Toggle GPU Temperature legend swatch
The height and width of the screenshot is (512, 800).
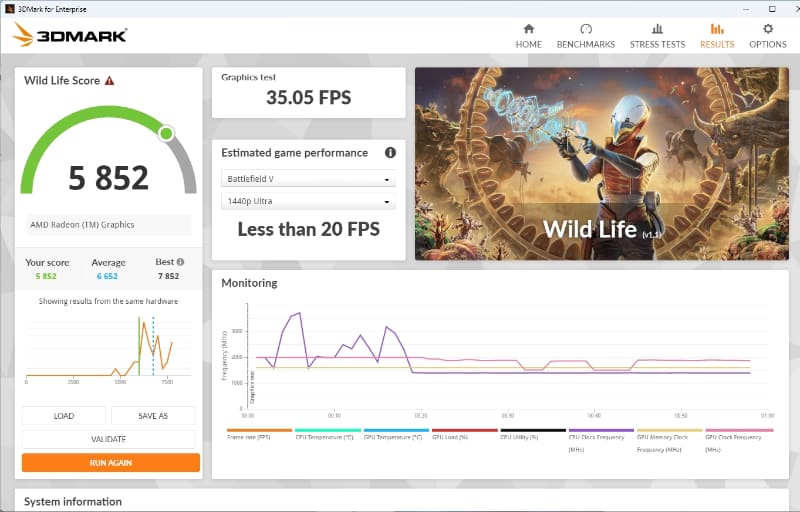396,430
